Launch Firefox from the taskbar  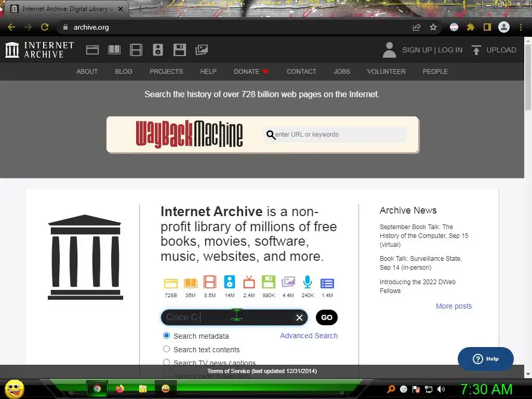coord(120,389)
